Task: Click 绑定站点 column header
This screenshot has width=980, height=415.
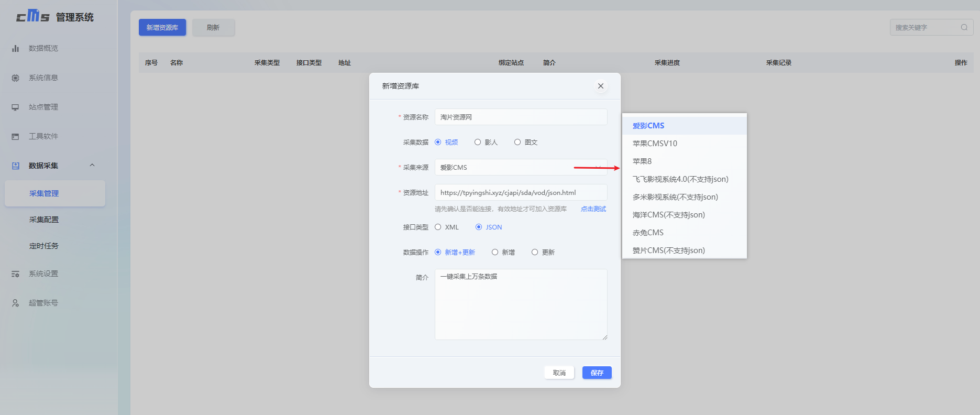Action: coord(511,63)
